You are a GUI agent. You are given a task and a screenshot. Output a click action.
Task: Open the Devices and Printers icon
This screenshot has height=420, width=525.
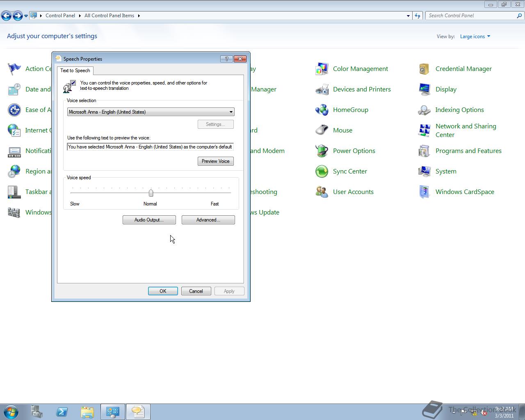[x=322, y=89]
